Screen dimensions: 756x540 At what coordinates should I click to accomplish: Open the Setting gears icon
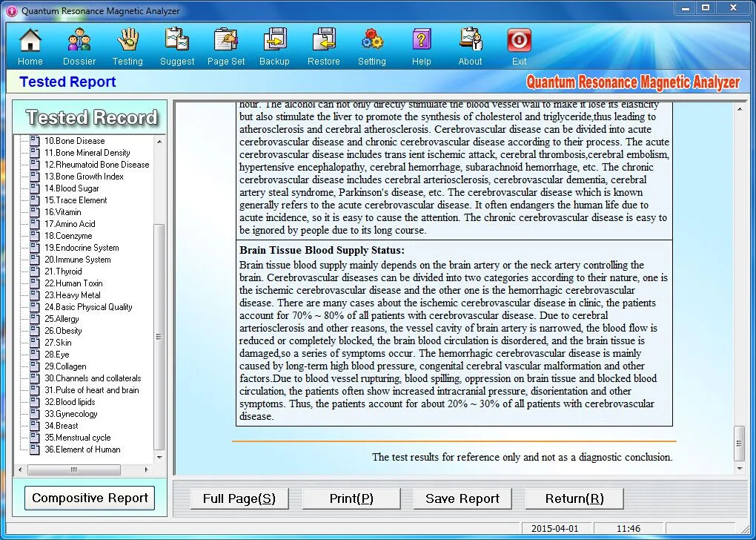[x=372, y=40]
